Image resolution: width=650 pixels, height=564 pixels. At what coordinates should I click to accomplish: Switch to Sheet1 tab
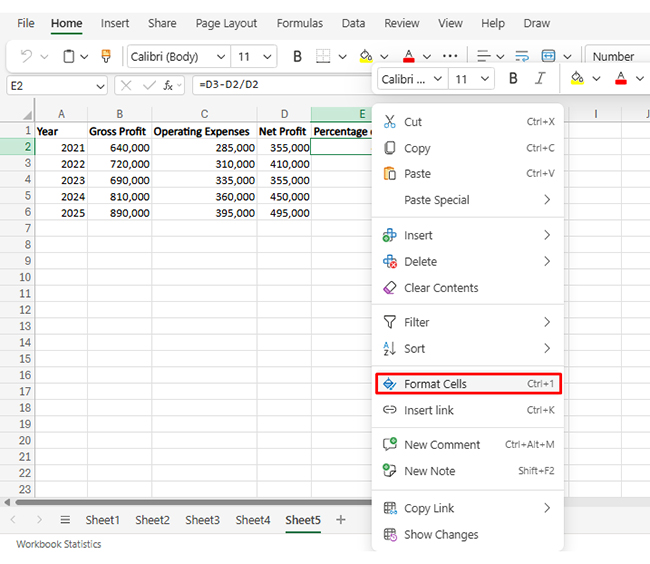click(102, 520)
